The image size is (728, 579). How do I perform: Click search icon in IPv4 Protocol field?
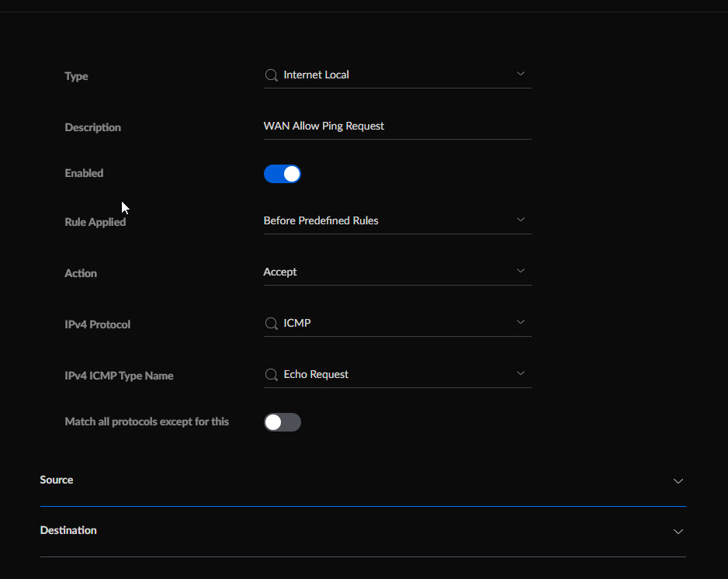point(271,324)
